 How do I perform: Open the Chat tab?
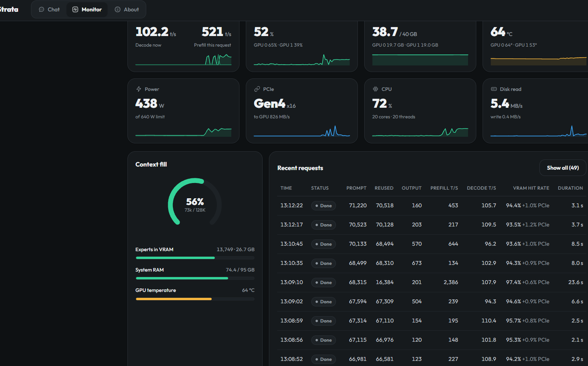(x=49, y=9)
